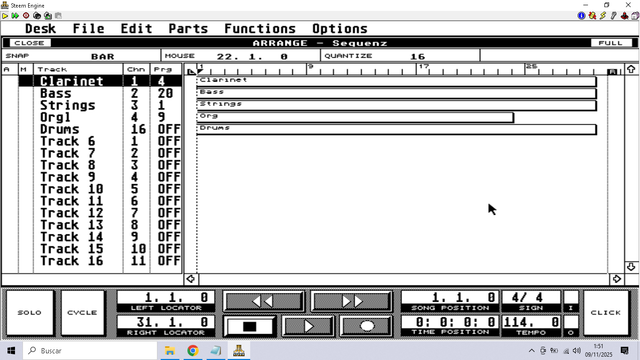The height and width of the screenshot is (360, 640).
Task: Select Track 10 in the track list
Action: pos(71,189)
